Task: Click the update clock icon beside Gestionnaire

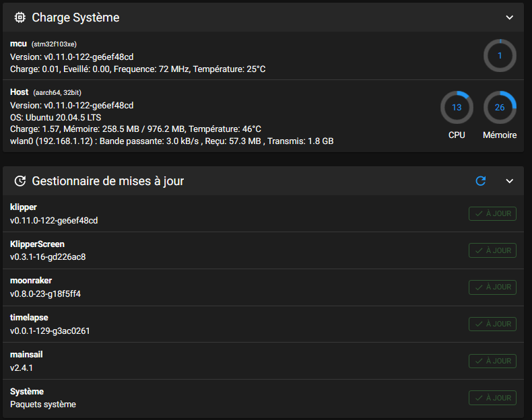Action: pyautogui.click(x=20, y=181)
